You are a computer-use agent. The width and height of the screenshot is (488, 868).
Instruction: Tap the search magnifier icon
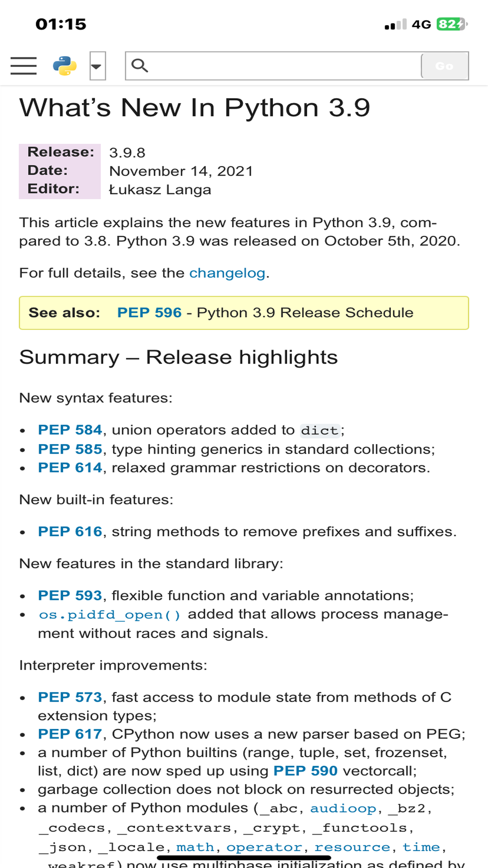[140, 65]
